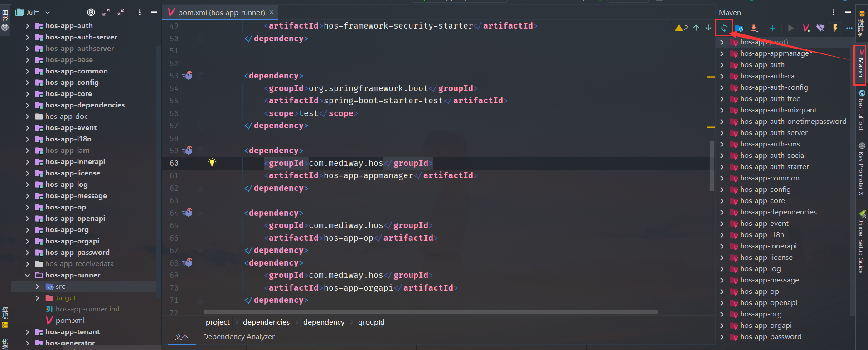
Task: Click the warnings count indicator
Action: point(681,28)
